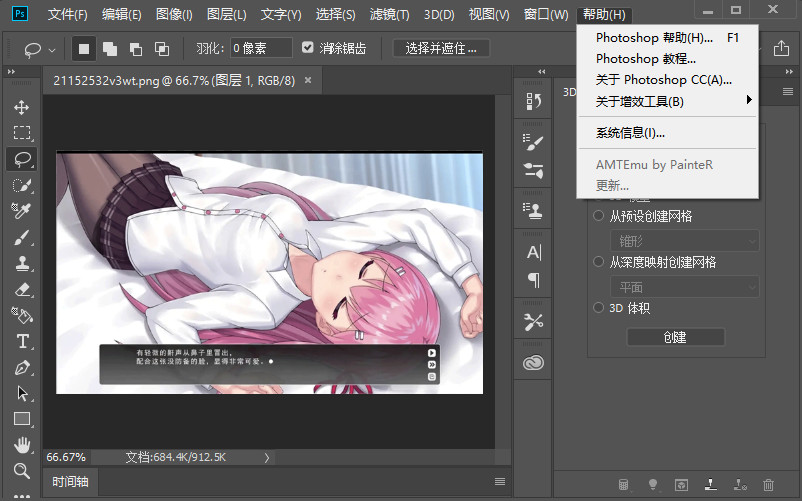
Task: Click the Photoshop logo icon
Action: pos(20,13)
